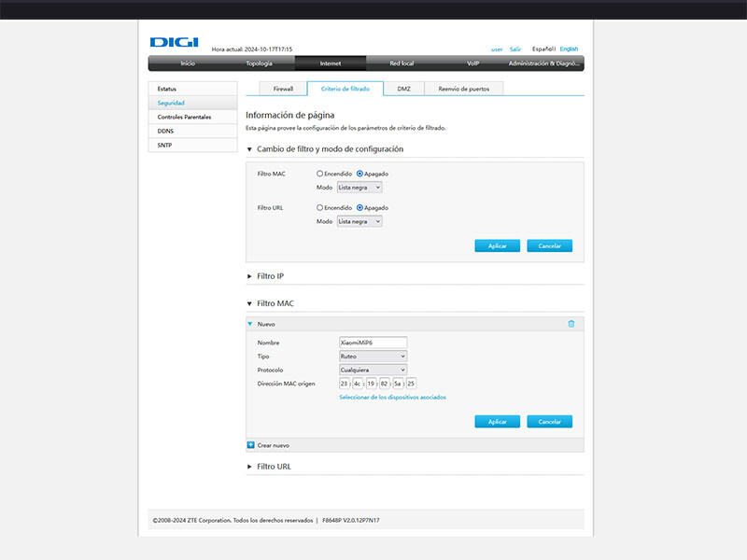Apply the filter mode configuration
The height and width of the screenshot is (560, 747).
pos(497,245)
